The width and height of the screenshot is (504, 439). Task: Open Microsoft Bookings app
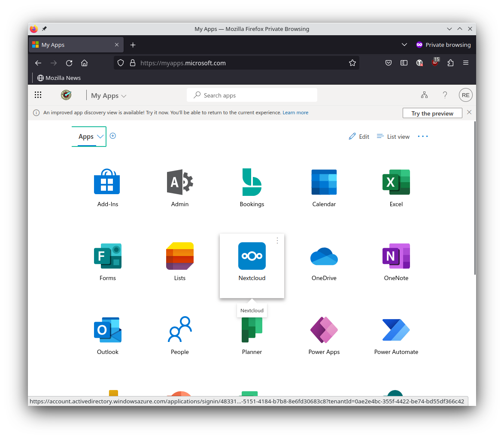[252, 183]
